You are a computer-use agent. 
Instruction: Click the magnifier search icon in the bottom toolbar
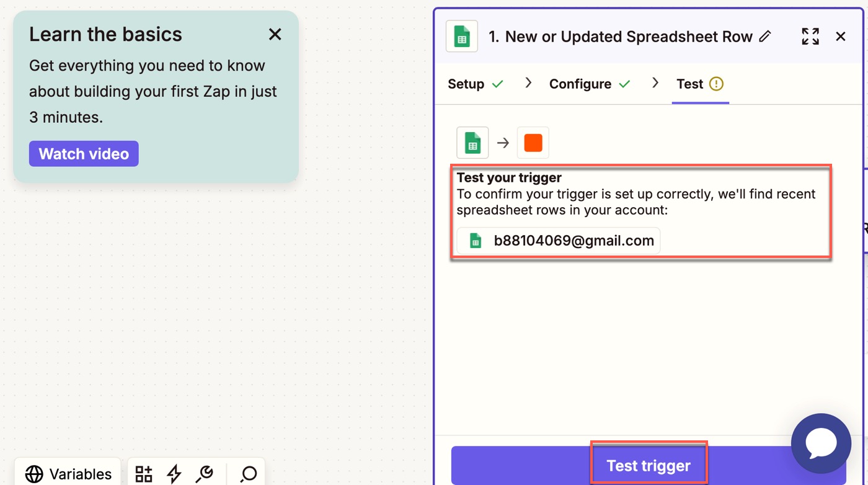(x=249, y=474)
